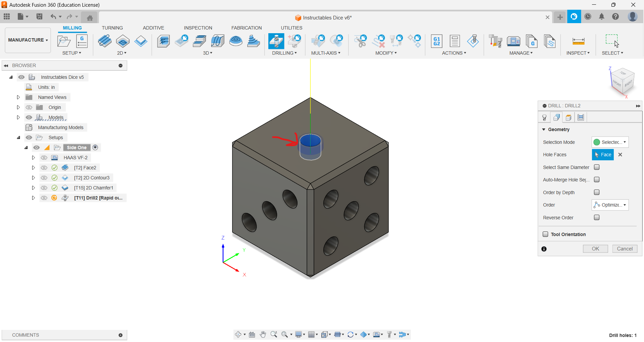This screenshot has height=342, width=644.
Task: Click Cancel in the Drill dialog
Action: (x=625, y=249)
